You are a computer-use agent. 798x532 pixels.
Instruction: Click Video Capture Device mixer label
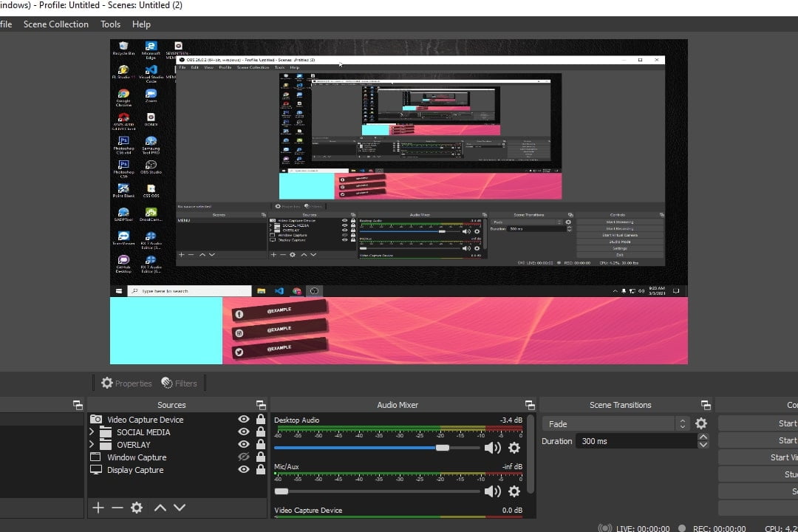click(308, 510)
